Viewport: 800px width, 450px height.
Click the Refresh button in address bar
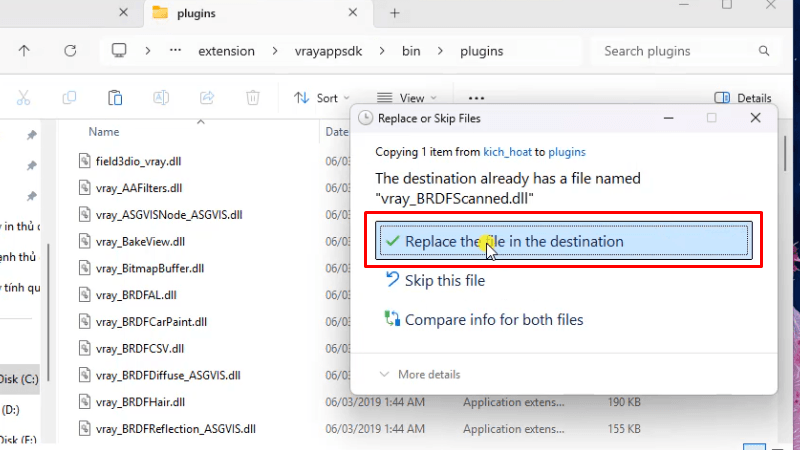coord(69,51)
